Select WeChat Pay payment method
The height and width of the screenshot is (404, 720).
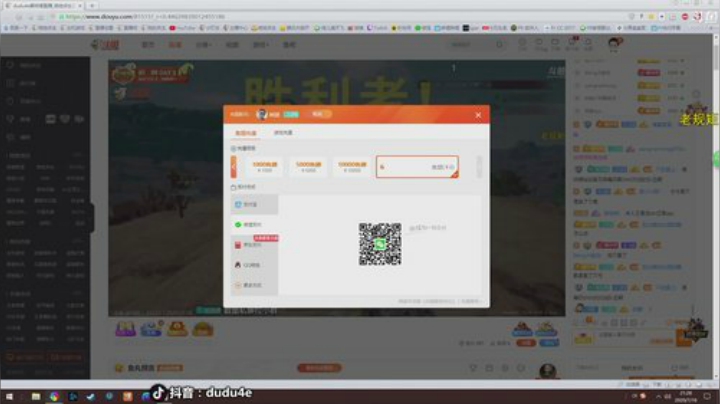tap(254, 224)
